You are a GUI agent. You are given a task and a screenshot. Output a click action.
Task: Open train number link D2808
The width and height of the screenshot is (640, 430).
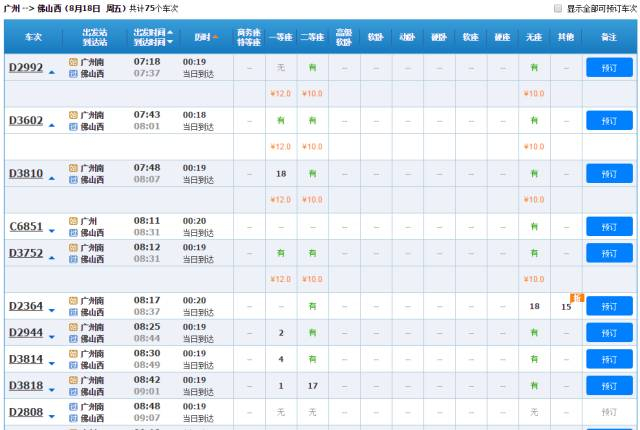[26, 412]
